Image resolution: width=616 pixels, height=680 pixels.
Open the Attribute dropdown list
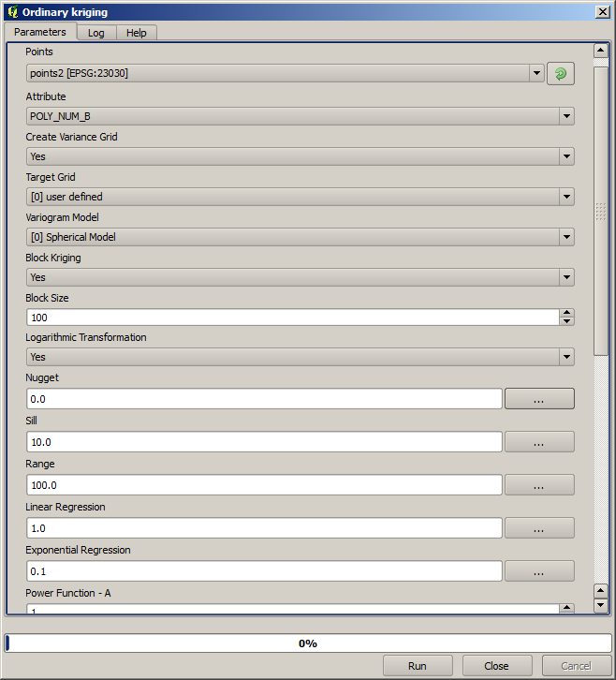point(565,116)
